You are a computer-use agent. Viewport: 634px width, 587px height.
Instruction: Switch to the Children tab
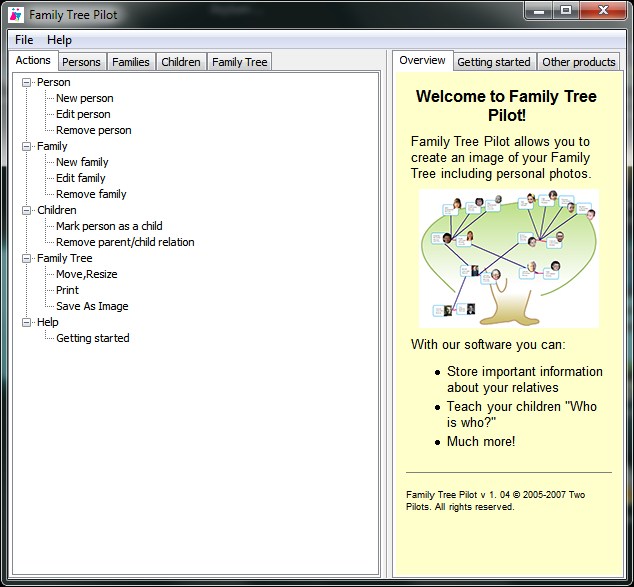pyautogui.click(x=181, y=62)
